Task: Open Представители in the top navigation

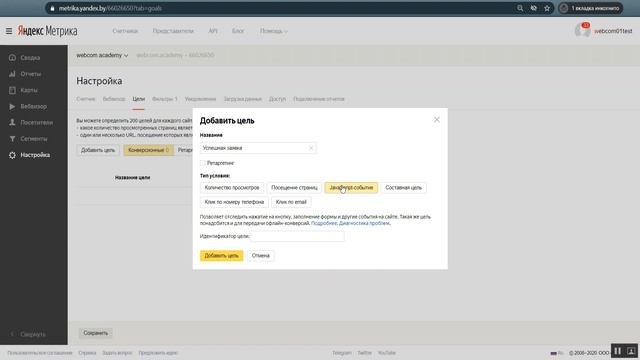Action: pos(173,31)
